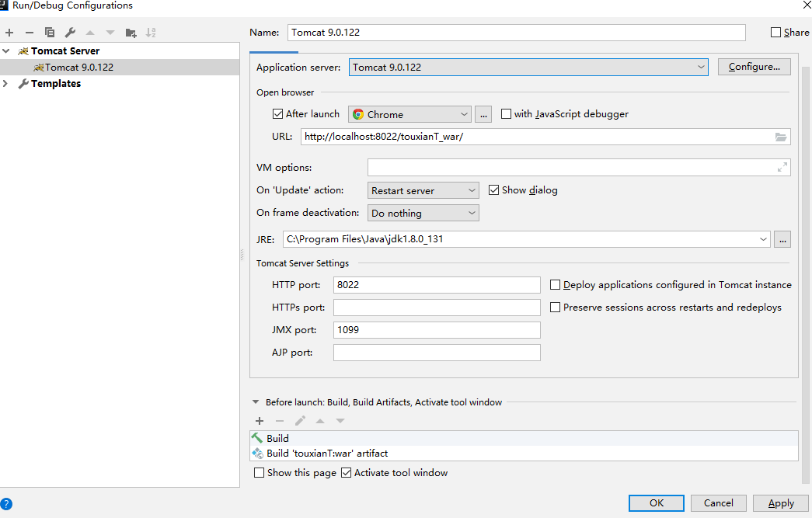Click the URL input field
812x518 pixels.
[545, 137]
